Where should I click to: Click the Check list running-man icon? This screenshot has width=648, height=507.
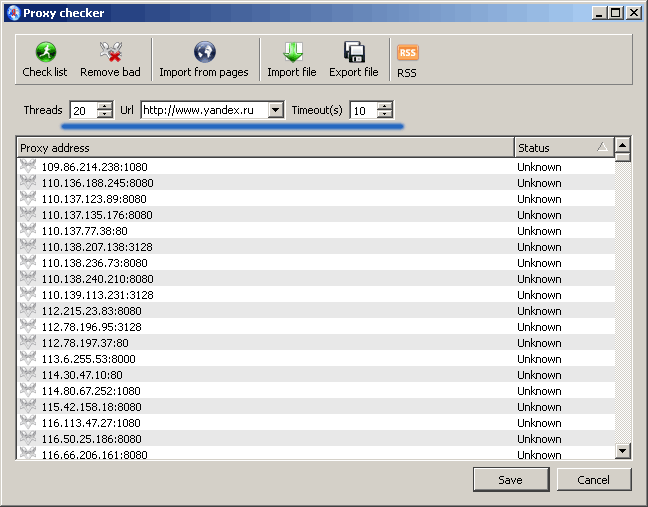45,52
